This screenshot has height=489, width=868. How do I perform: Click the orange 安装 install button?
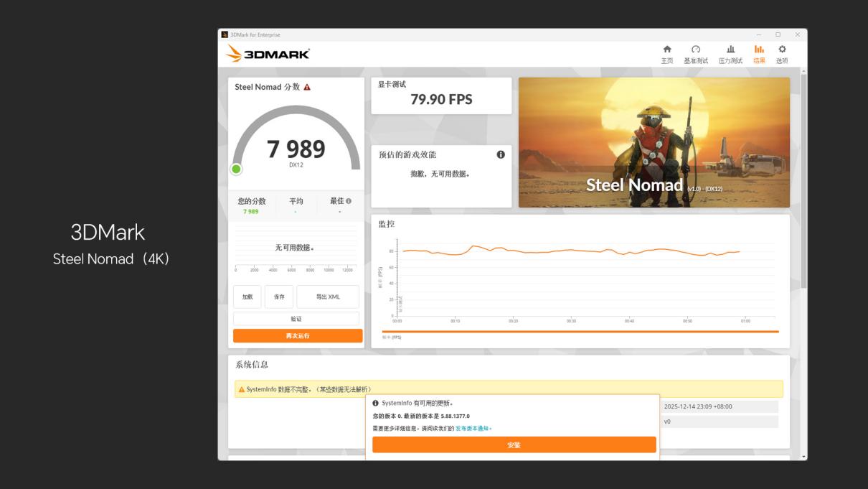514,444
